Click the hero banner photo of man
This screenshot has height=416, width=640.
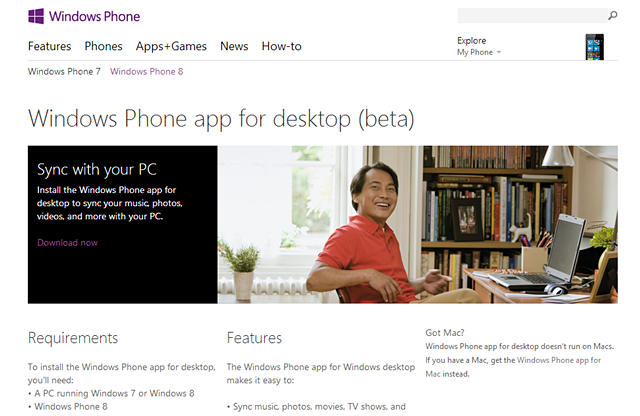pyautogui.click(x=418, y=225)
